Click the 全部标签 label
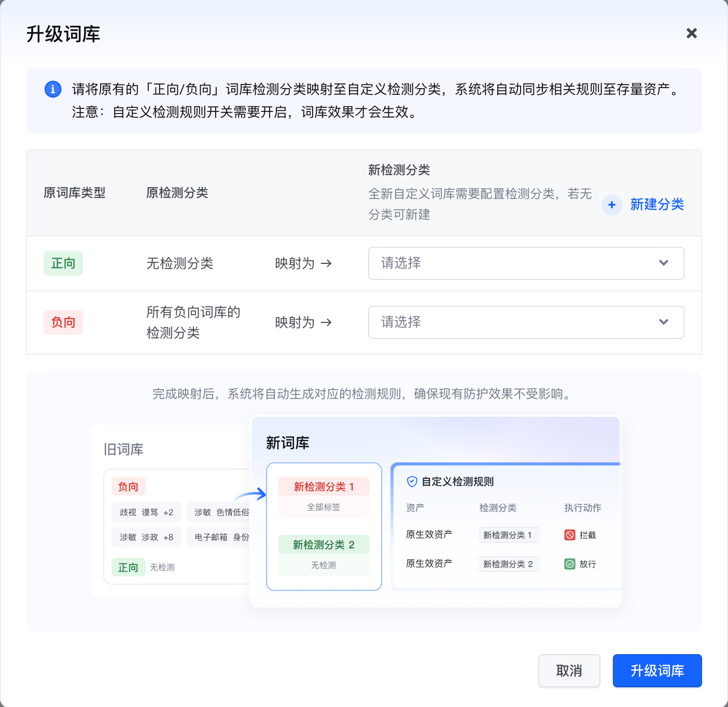The width and height of the screenshot is (728, 707). 324,507
